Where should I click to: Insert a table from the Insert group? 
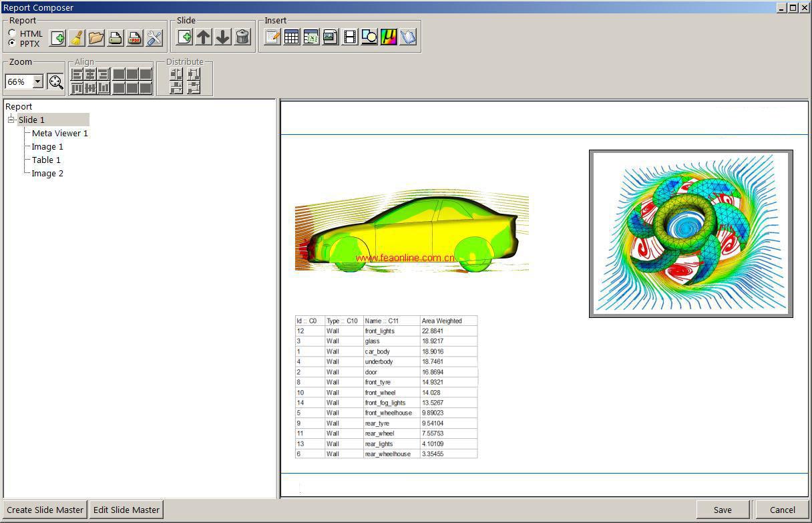[x=291, y=37]
